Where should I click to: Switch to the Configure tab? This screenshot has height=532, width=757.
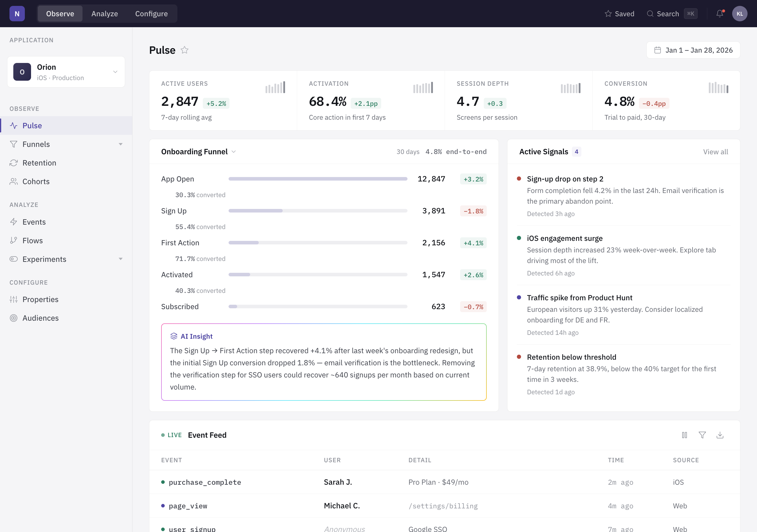pyautogui.click(x=151, y=14)
